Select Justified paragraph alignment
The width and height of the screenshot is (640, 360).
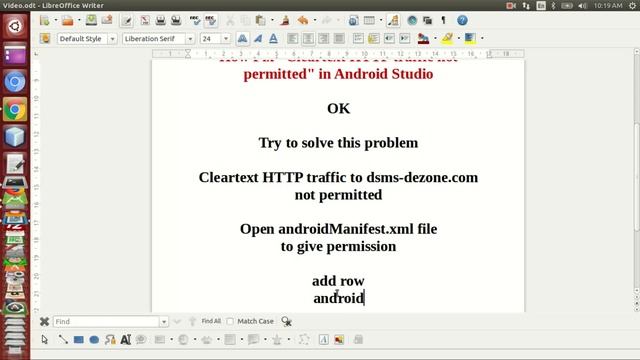click(339, 38)
